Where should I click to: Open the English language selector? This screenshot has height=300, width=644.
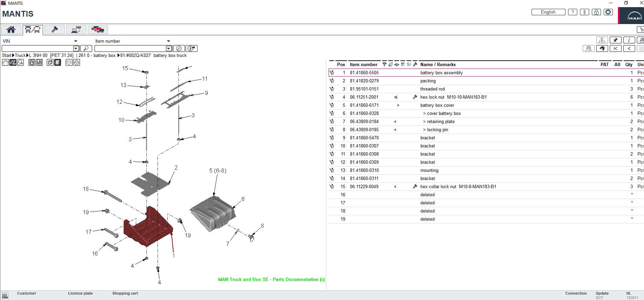[x=548, y=12]
